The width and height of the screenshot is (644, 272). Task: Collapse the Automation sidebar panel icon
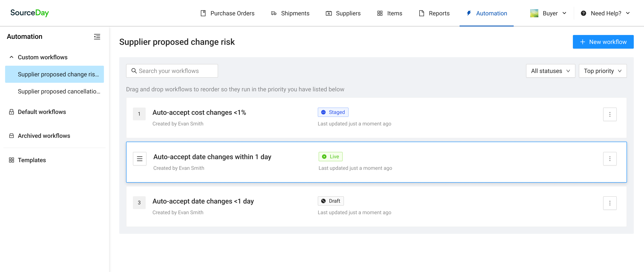[x=97, y=36]
